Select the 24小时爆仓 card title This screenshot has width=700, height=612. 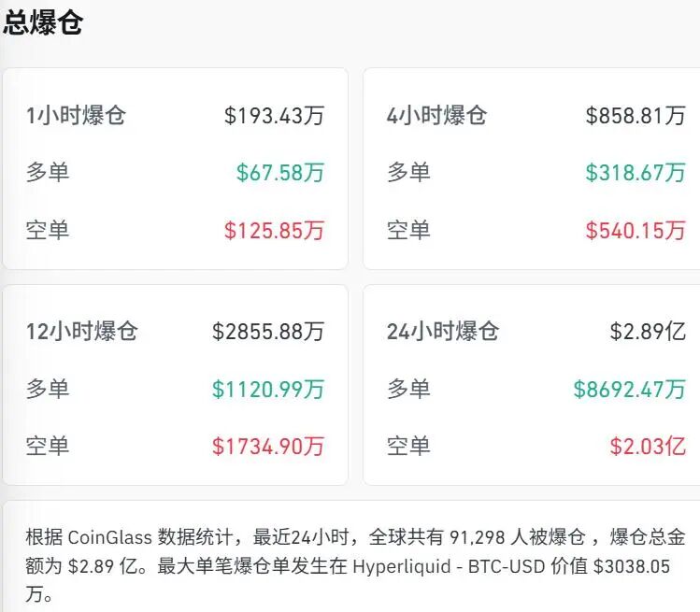click(x=443, y=332)
